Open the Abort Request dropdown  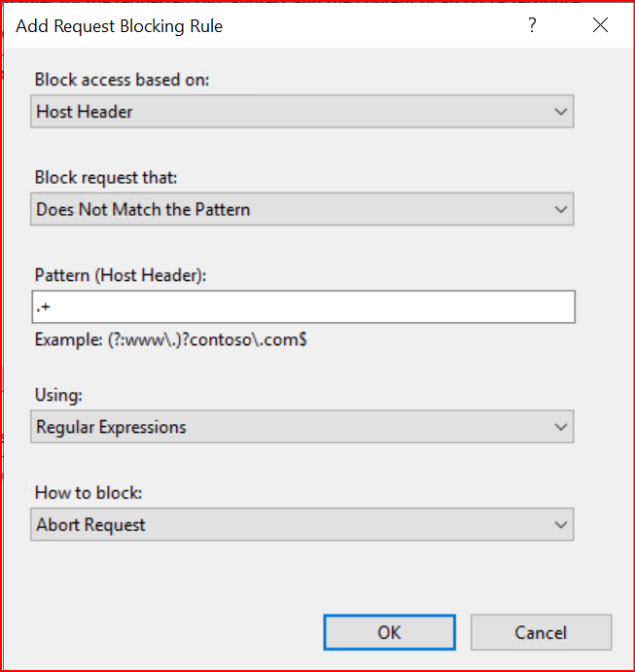pos(301,525)
